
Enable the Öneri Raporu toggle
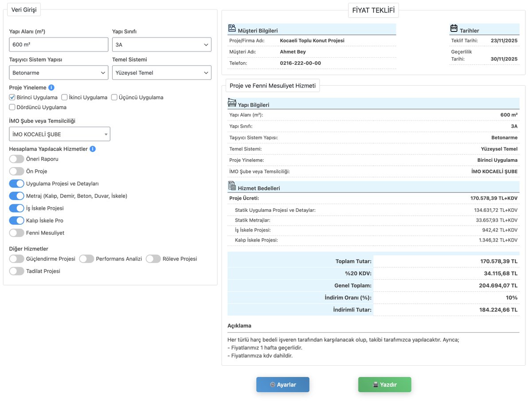point(16,159)
